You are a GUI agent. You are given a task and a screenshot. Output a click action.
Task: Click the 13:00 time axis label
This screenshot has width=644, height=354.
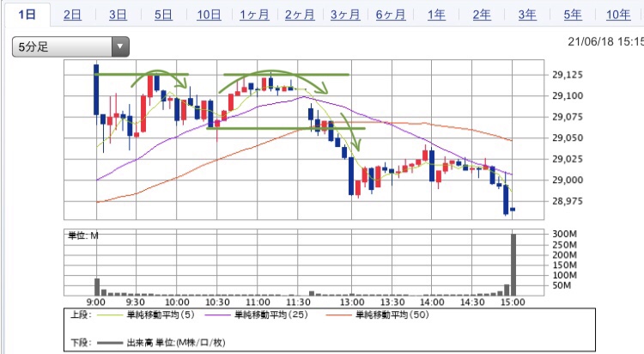coord(351,302)
